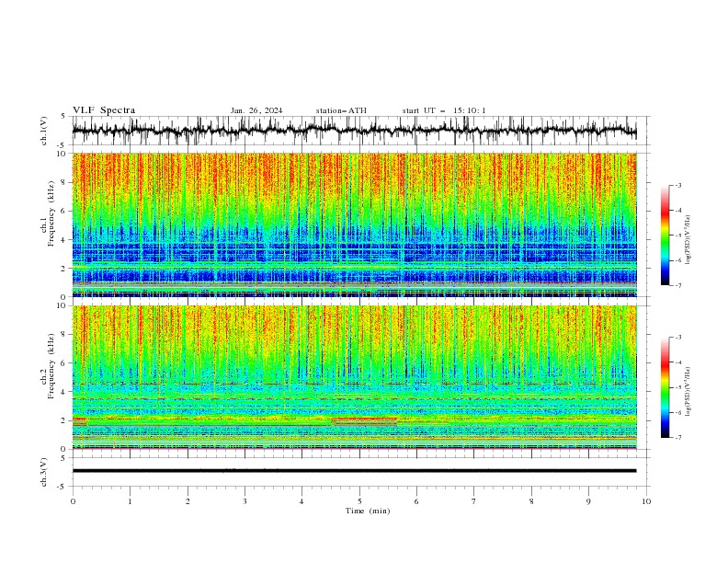Image resolution: width=728 pixels, height=563 pixels.
Task: Click the ch.1 colorbar 'log(PSD)(V²/Hz)' label
Action: (x=688, y=240)
